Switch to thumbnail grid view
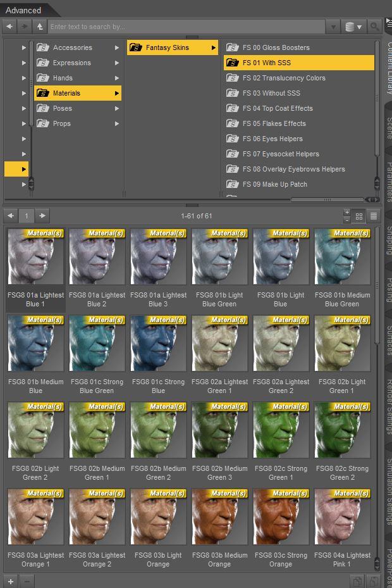 (359, 216)
